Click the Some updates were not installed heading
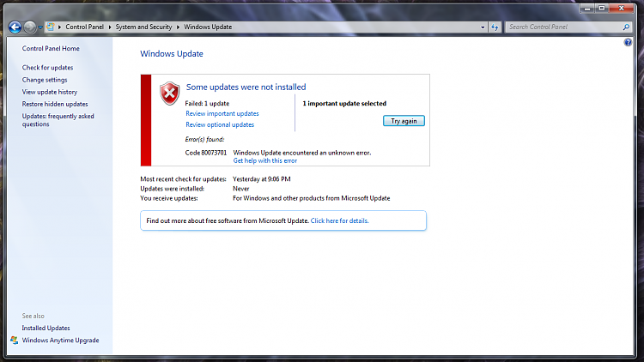The height and width of the screenshot is (362, 644). pyautogui.click(x=246, y=87)
